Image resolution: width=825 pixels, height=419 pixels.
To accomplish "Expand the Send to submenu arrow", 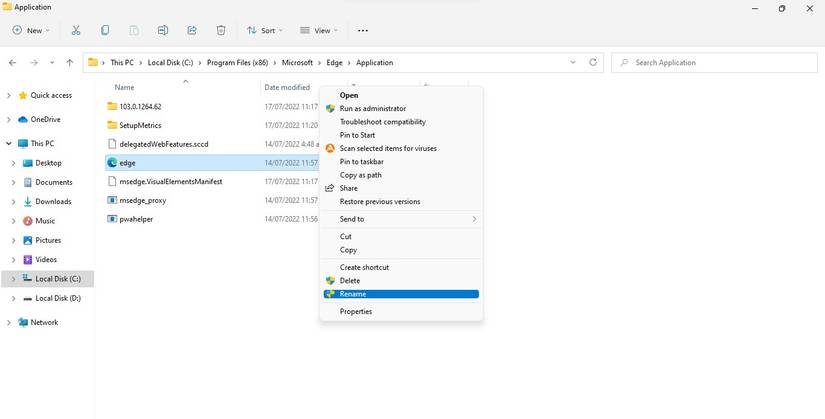I will point(474,219).
